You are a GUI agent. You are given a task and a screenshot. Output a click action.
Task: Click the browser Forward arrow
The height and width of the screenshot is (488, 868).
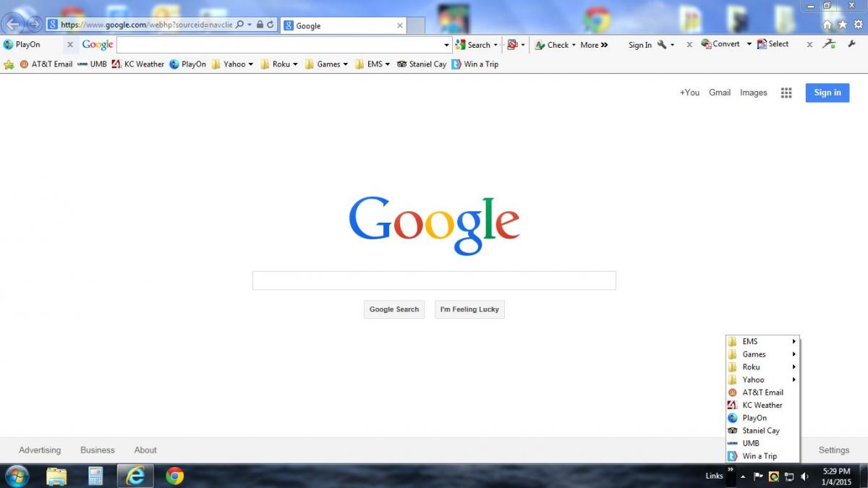34,25
